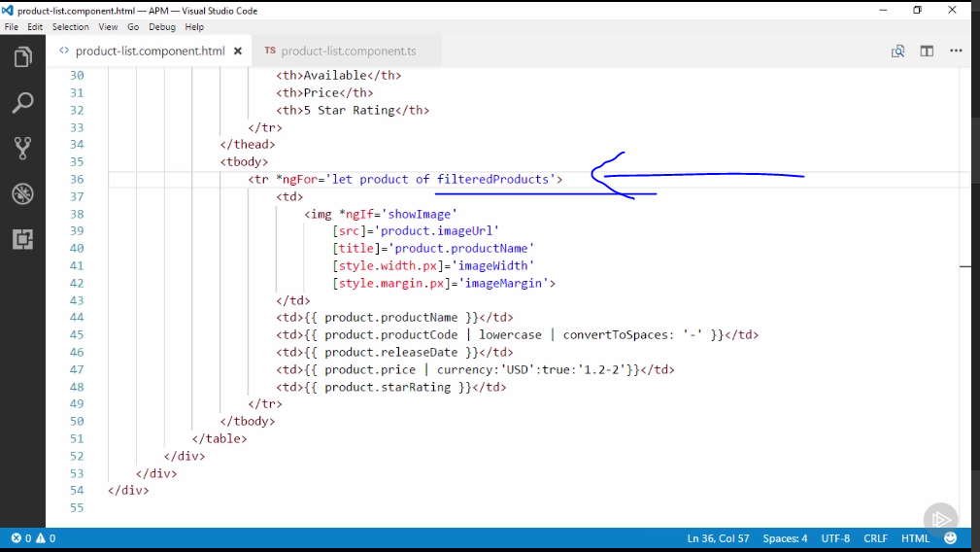Screen dimensions: 980x552
Task: Minimize the Visual Studio Code window
Action: point(883,10)
